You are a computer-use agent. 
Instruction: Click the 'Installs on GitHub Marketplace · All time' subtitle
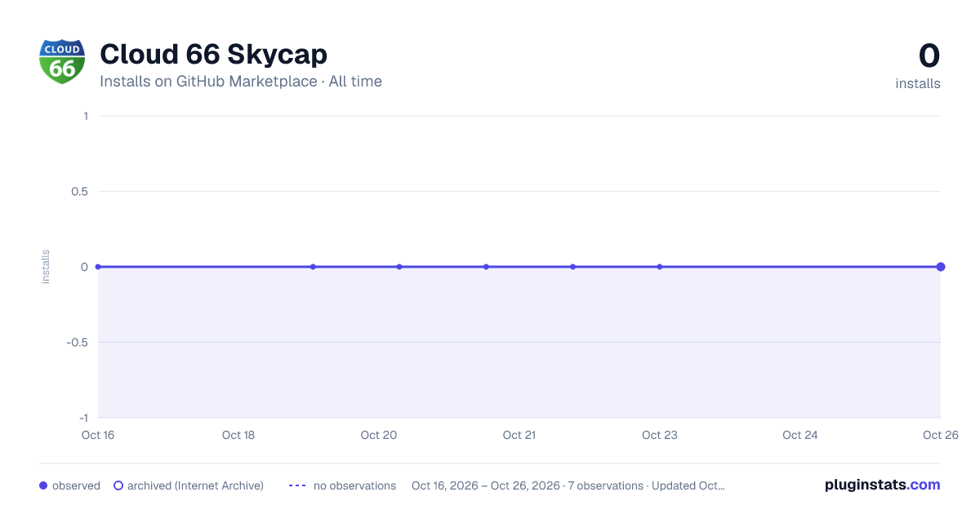pos(241,82)
